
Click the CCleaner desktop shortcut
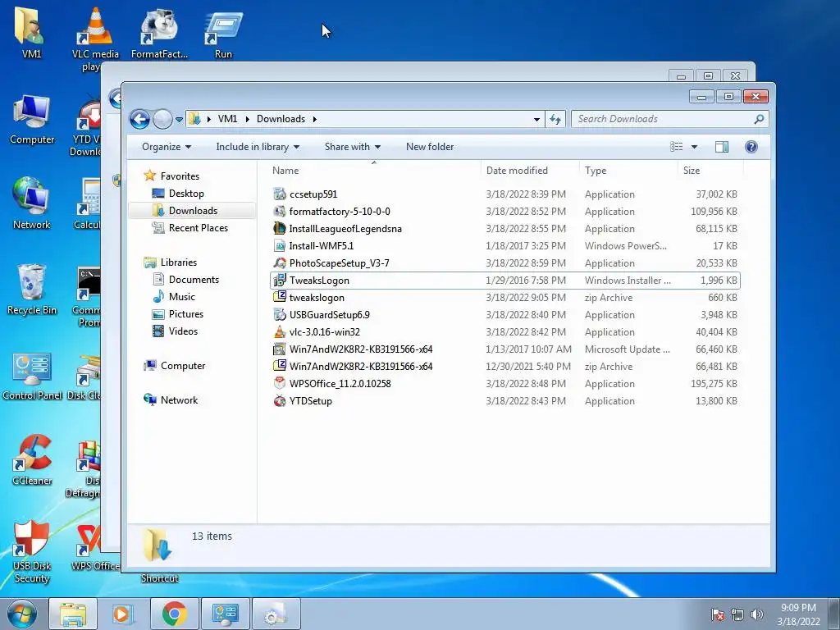tap(32, 453)
